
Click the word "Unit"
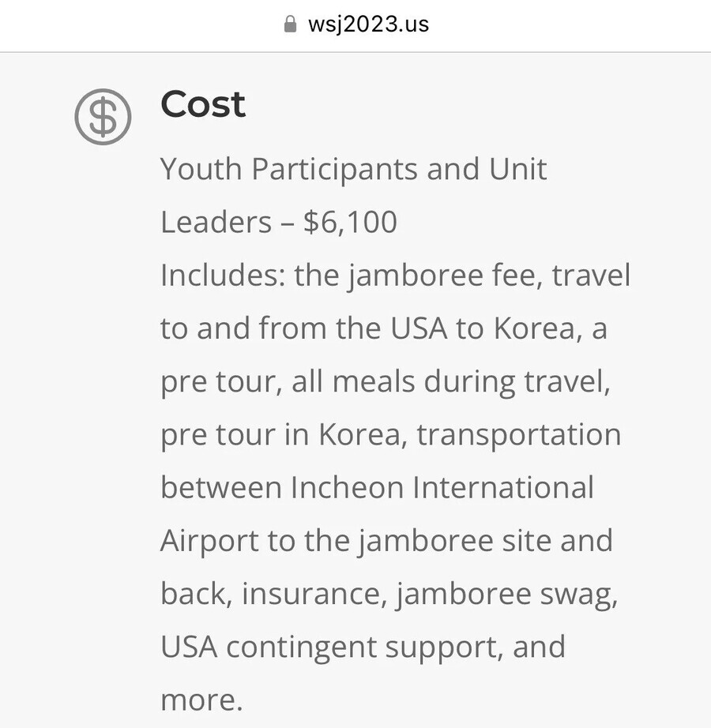point(517,169)
